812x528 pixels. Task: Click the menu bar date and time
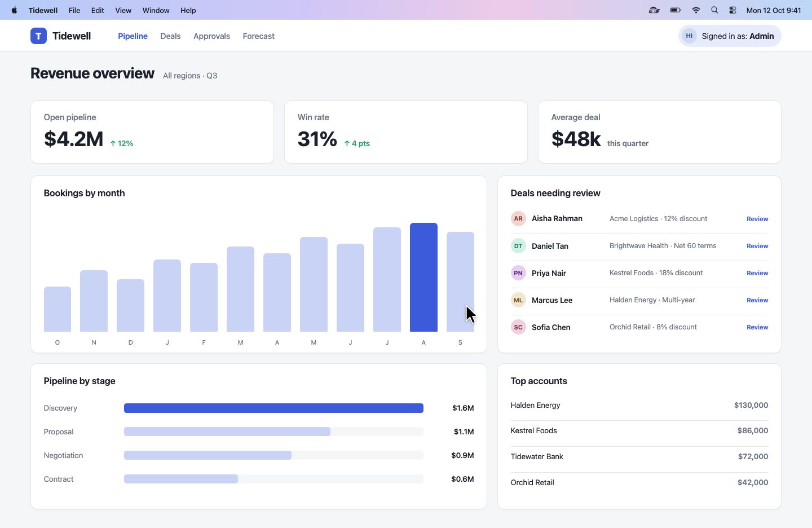click(774, 10)
